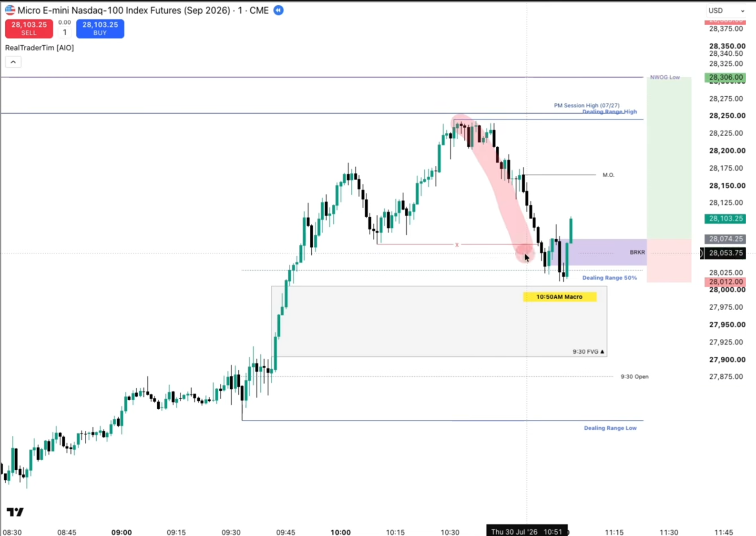This screenshot has width=756, height=536.
Task: Click the order quantity field showing 1
Action: tap(65, 32)
